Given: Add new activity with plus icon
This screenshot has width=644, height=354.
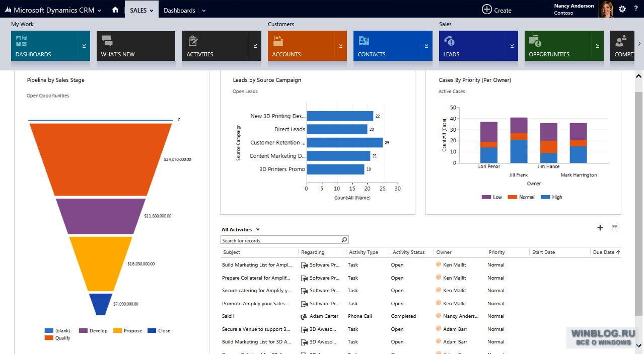Looking at the screenshot, I should point(600,228).
